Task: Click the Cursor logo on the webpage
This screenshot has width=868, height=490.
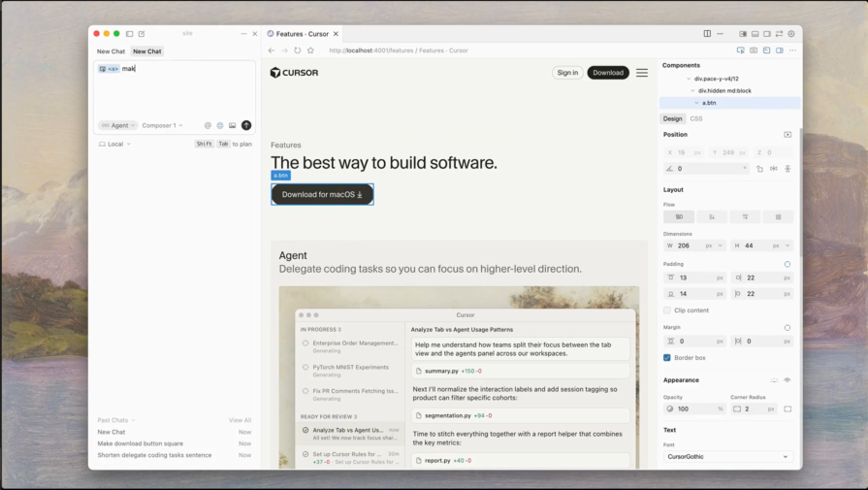Action: click(294, 73)
